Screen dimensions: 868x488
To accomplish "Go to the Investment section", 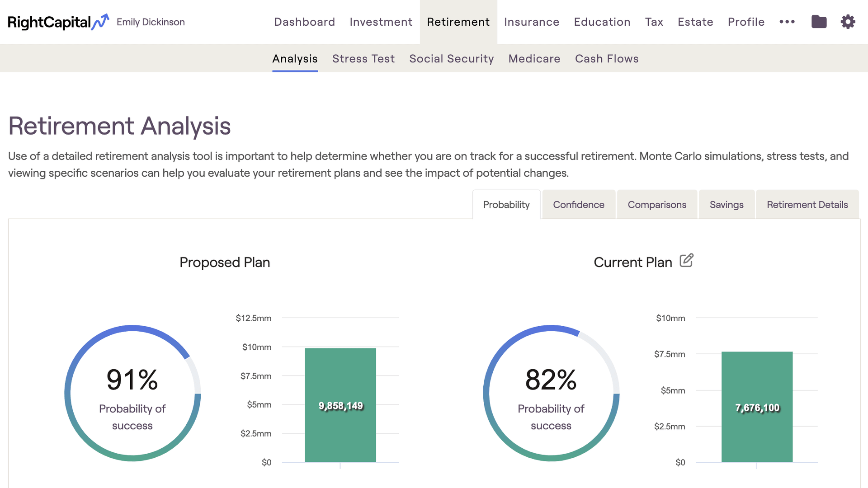I will point(381,22).
